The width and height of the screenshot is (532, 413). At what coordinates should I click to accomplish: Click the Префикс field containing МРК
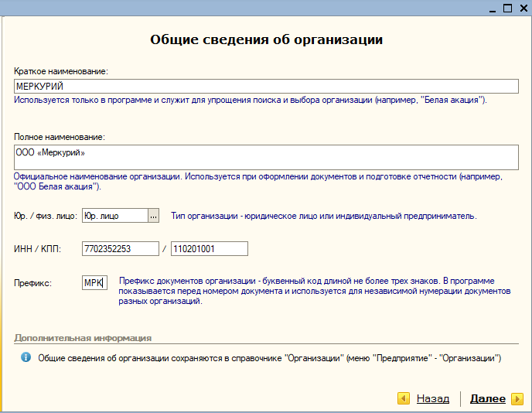coord(94,283)
